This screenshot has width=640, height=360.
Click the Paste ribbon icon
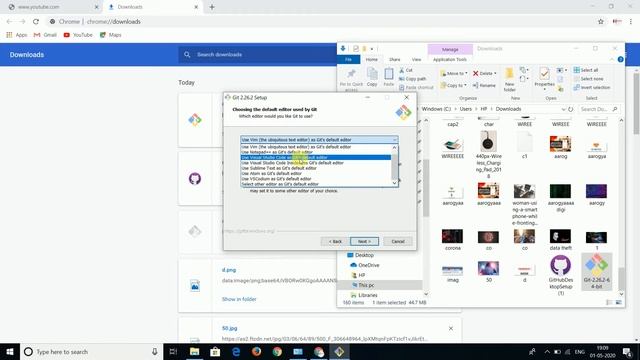[389, 78]
